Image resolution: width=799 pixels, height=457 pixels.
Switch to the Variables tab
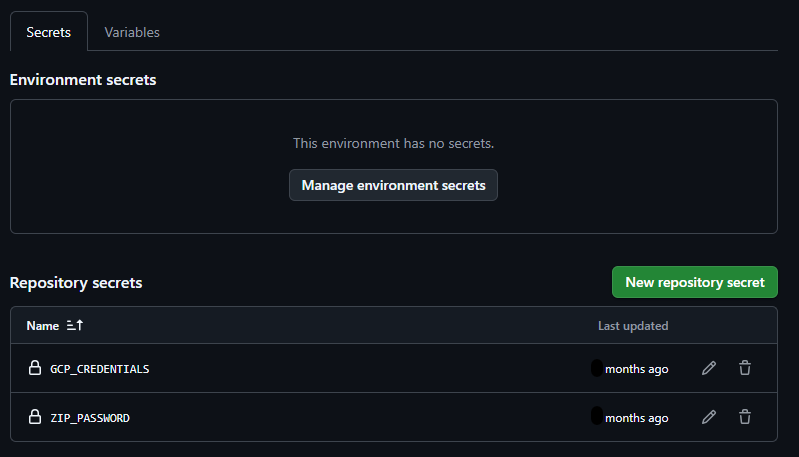pyautogui.click(x=132, y=32)
